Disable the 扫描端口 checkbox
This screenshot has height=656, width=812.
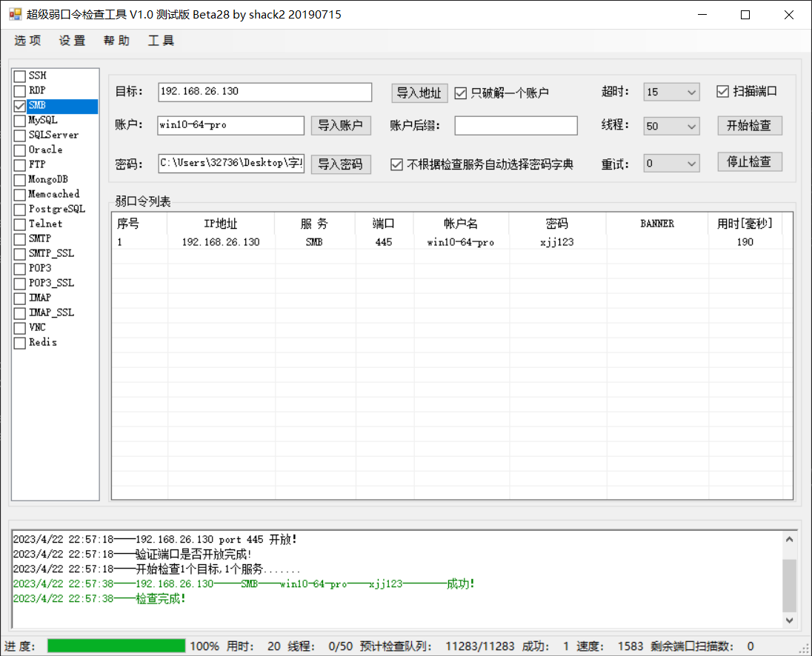coord(723,92)
